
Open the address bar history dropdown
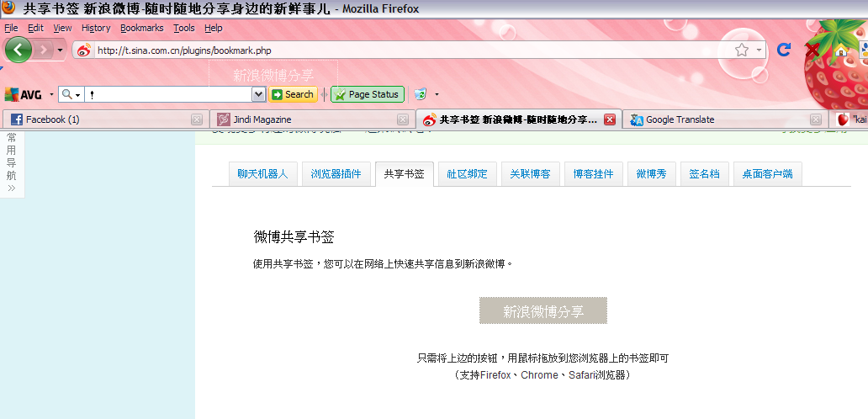(x=759, y=50)
